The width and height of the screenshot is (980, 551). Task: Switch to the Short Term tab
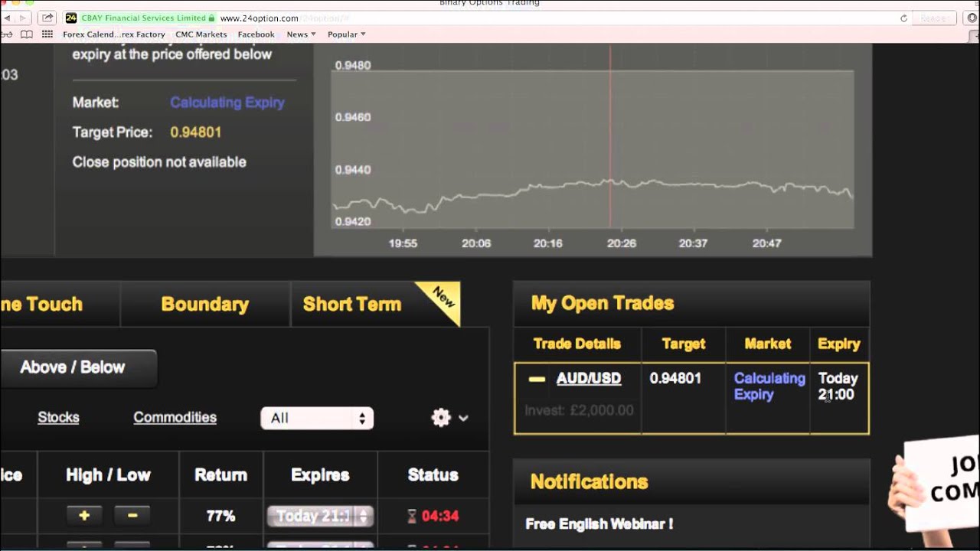click(352, 304)
